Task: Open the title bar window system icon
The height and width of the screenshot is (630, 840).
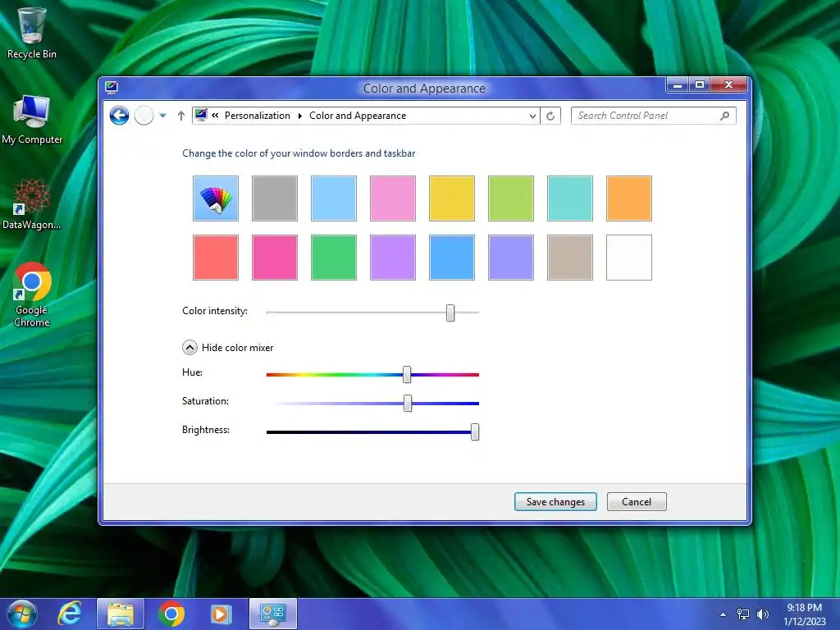Action: point(112,87)
